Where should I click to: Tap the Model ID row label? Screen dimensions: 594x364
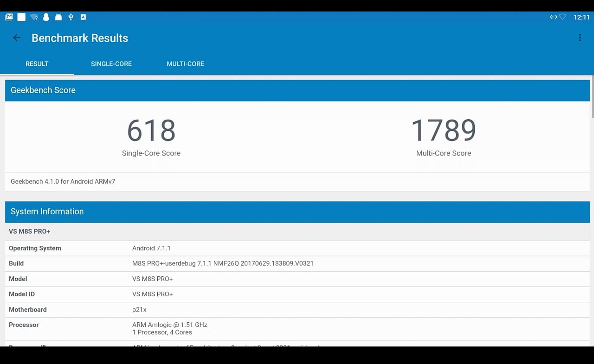[x=22, y=294]
